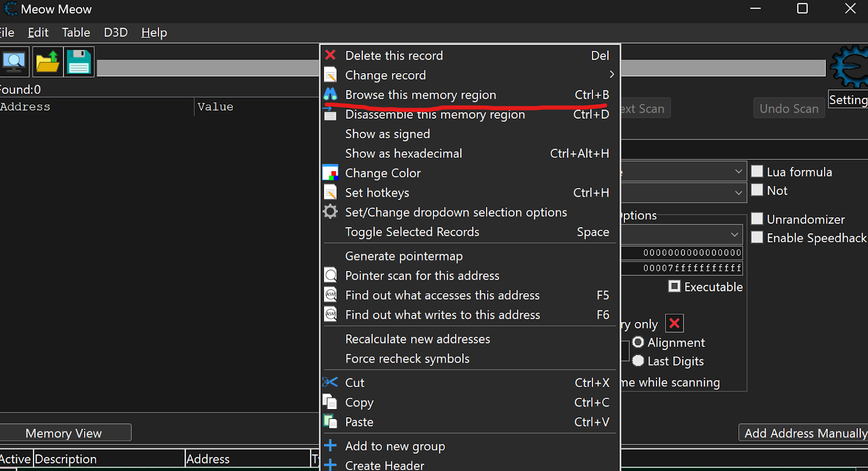Open the Settings button
The image size is (868, 471).
848,100
